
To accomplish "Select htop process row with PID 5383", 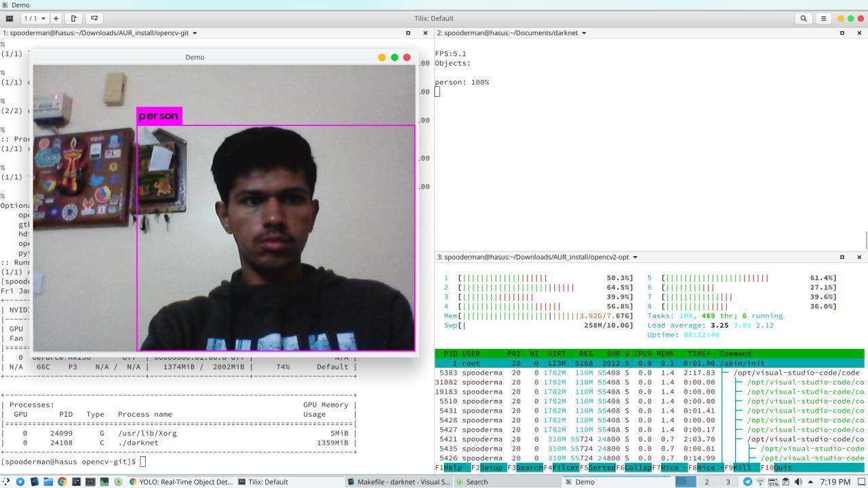I will [650, 373].
